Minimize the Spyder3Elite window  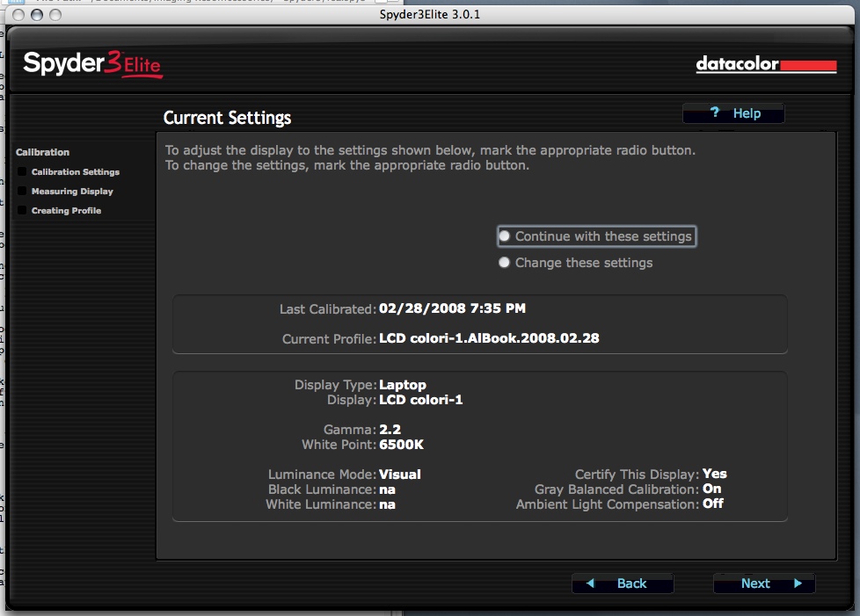click(x=38, y=15)
